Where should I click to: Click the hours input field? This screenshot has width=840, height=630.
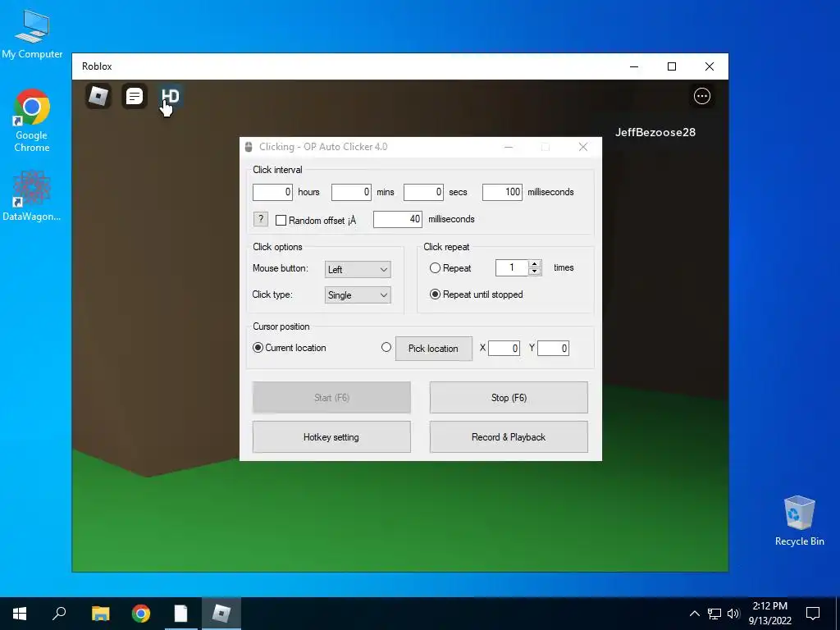click(272, 192)
